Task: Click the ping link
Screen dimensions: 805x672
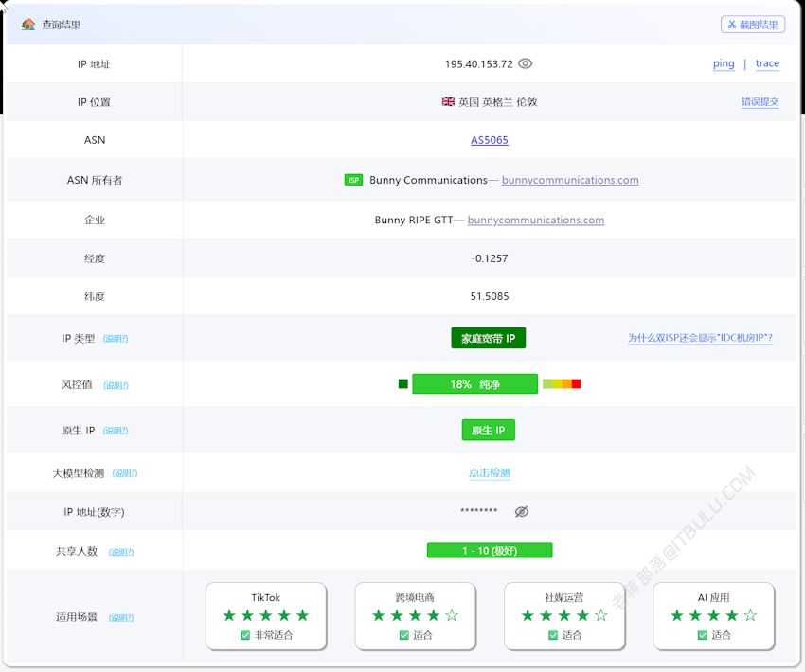Action: (724, 63)
